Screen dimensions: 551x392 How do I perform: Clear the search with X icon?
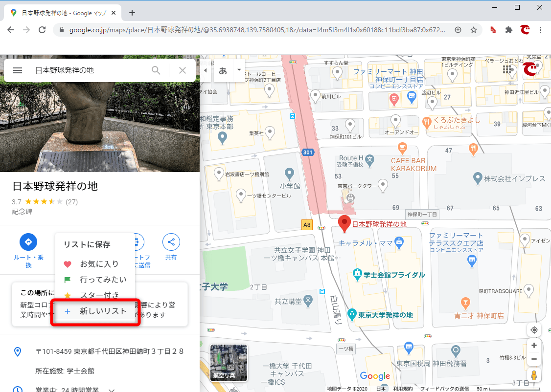[x=183, y=70]
